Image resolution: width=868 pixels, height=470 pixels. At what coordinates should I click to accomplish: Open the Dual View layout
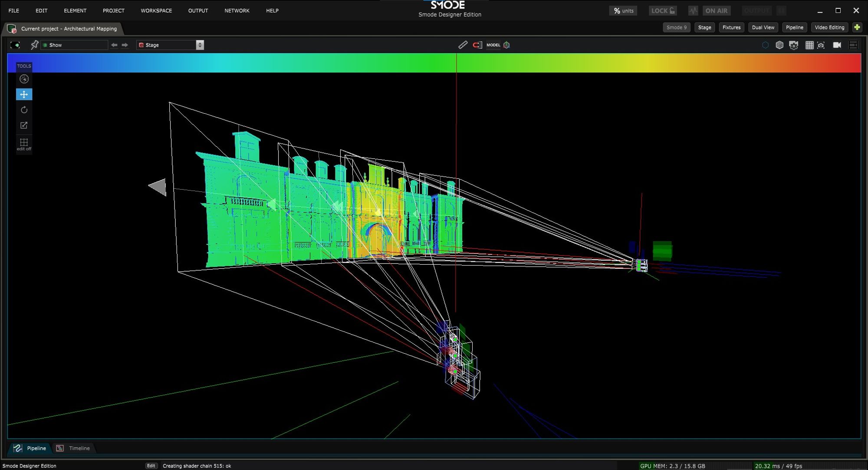[763, 27]
